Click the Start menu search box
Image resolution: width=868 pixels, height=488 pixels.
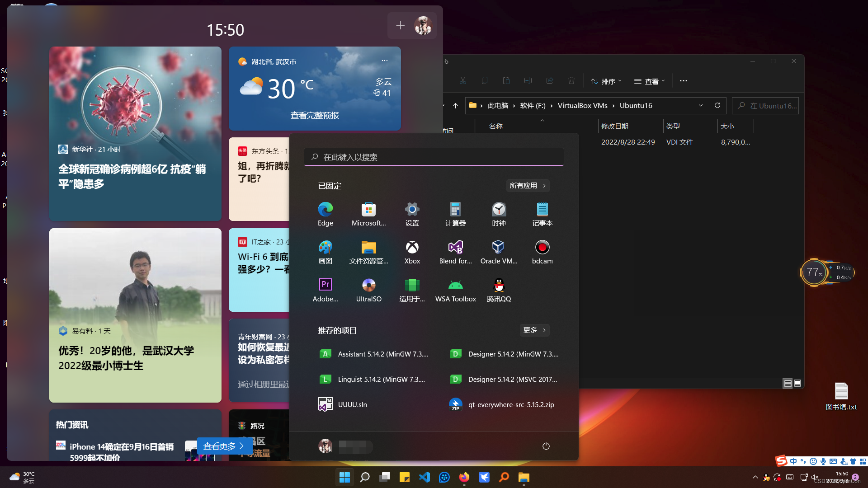click(434, 157)
